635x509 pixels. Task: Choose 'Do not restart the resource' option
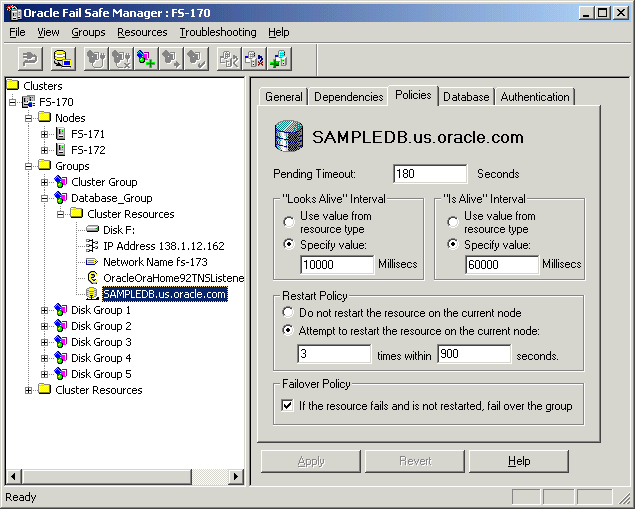click(288, 312)
